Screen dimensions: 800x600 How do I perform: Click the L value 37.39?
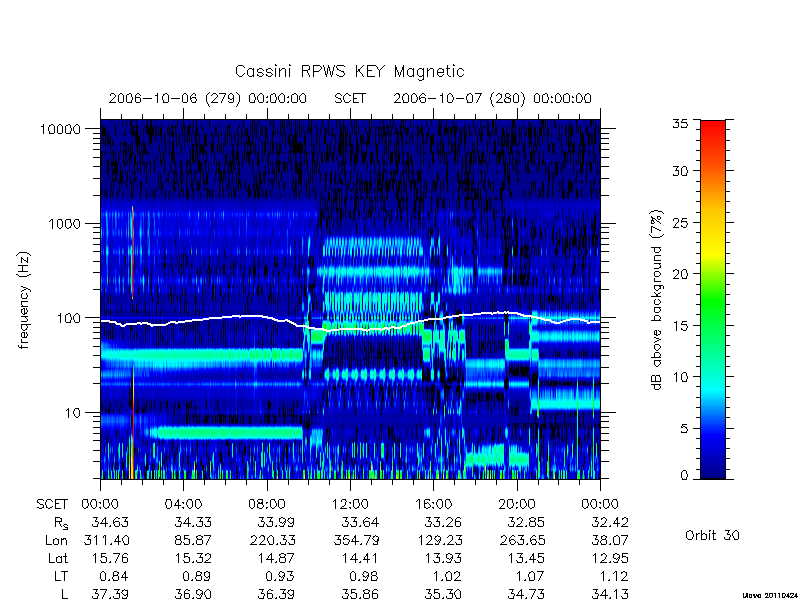pyautogui.click(x=110, y=594)
